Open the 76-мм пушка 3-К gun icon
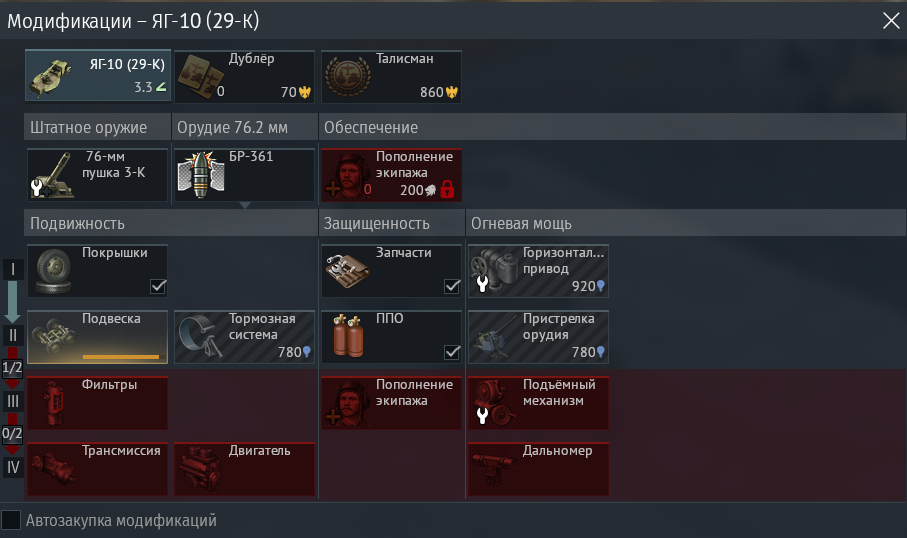The height and width of the screenshot is (538, 907). point(52,175)
